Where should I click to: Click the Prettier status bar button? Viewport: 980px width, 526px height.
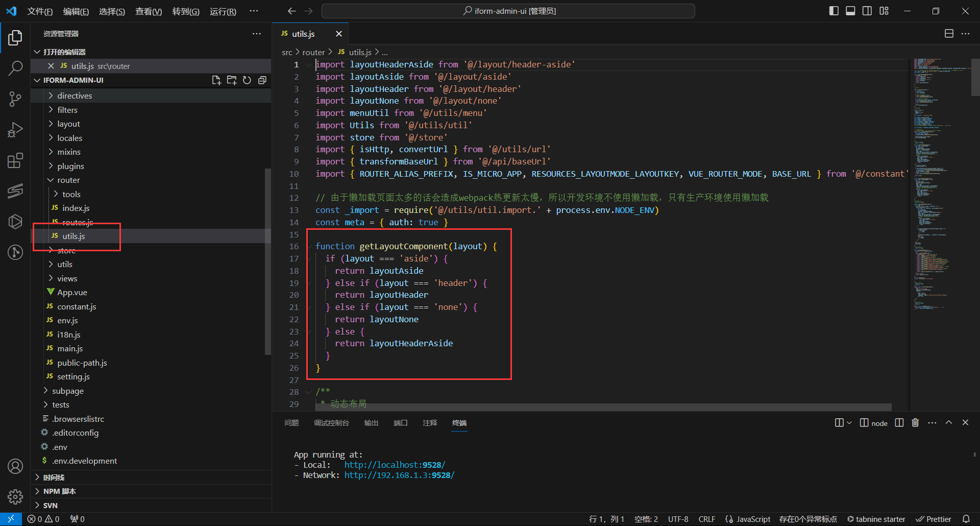click(934, 519)
